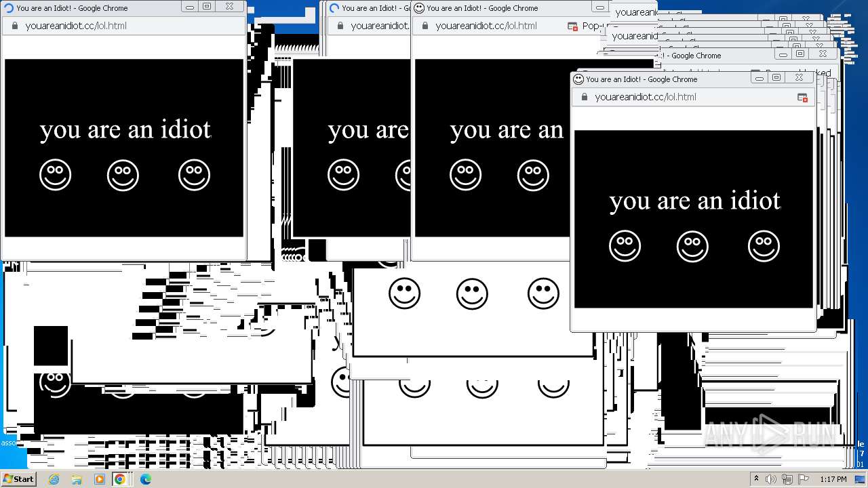Close the front 'You are an Idiot!' window

coord(800,77)
